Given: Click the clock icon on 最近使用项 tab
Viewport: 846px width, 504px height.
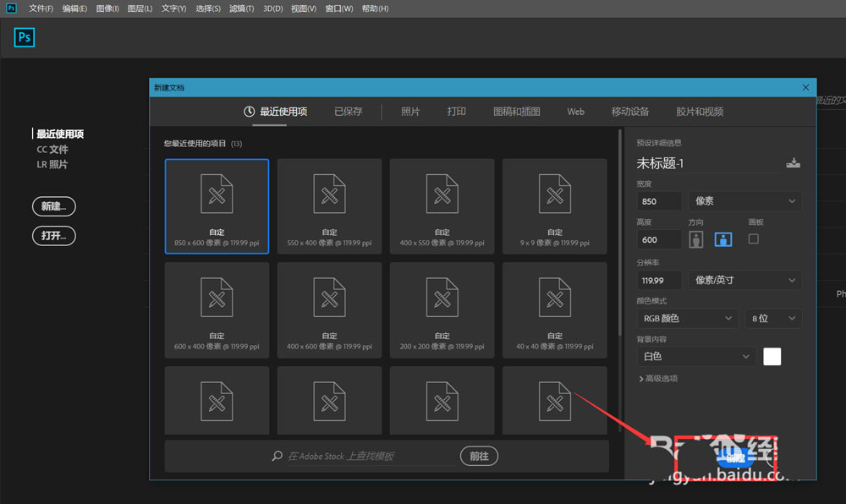Looking at the screenshot, I should (x=251, y=111).
